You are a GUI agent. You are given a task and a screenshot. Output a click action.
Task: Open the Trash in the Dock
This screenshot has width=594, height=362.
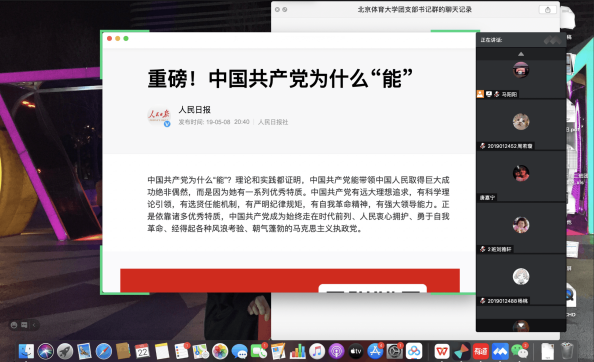[567, 351]
